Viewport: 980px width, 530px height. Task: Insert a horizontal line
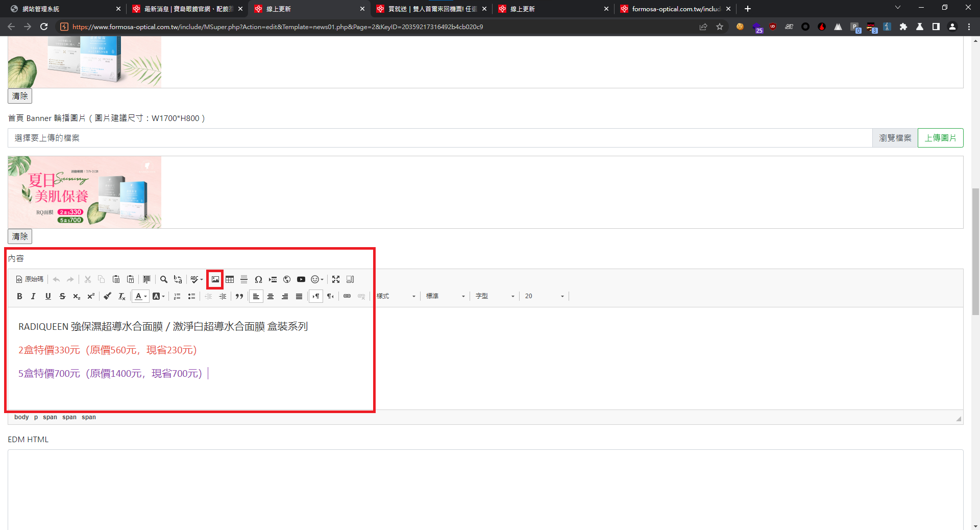click(244, 279)
